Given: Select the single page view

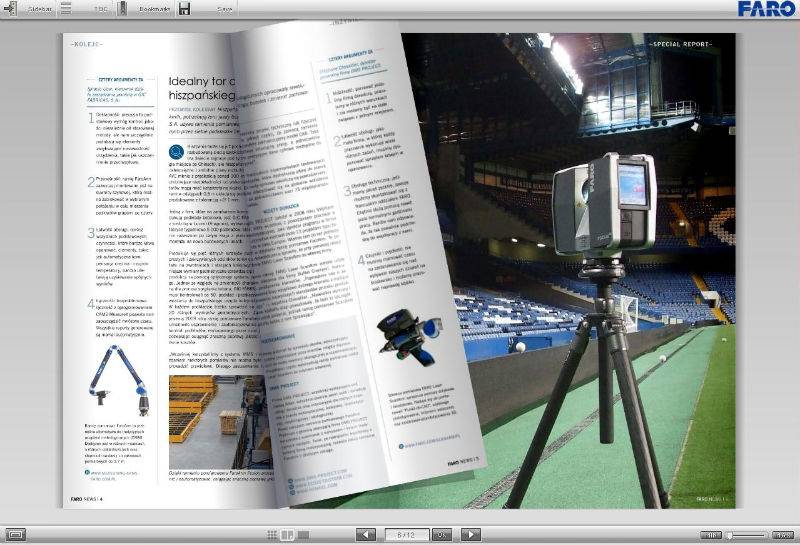Looking at the screenshot, I should coord(301,535).
